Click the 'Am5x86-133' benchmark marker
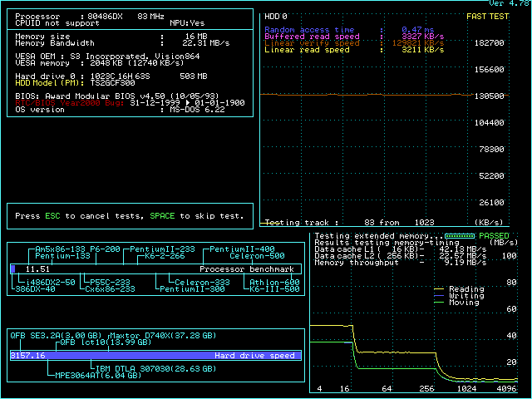Screen dimensions: 532x399 (60, 249)
